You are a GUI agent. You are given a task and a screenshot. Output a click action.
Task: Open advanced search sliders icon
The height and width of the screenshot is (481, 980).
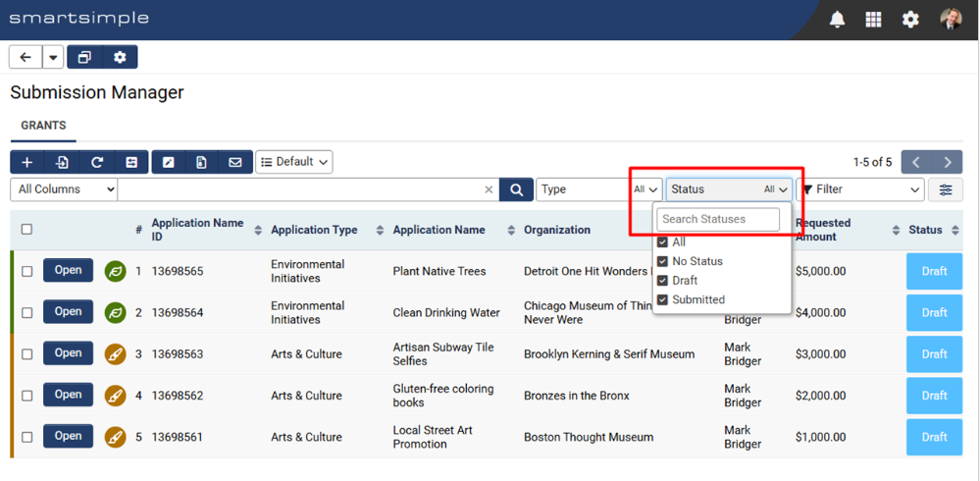click(x=946, y=189)
